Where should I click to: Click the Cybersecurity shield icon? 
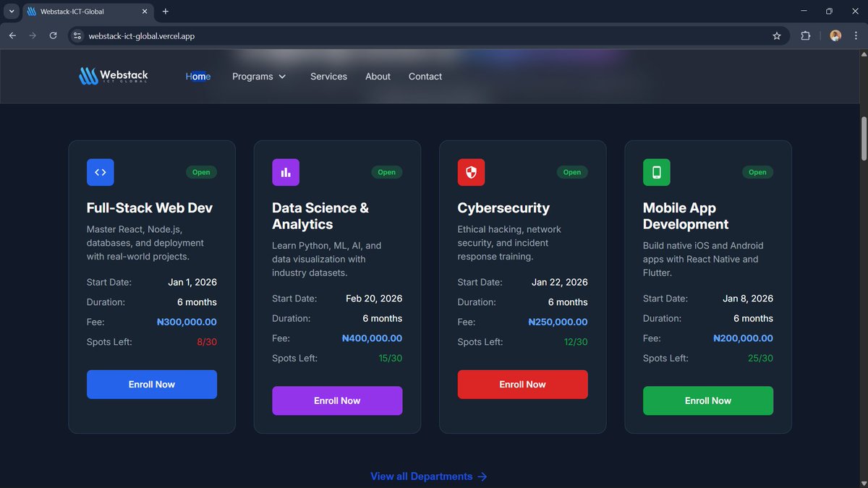[x=471, y=172]
